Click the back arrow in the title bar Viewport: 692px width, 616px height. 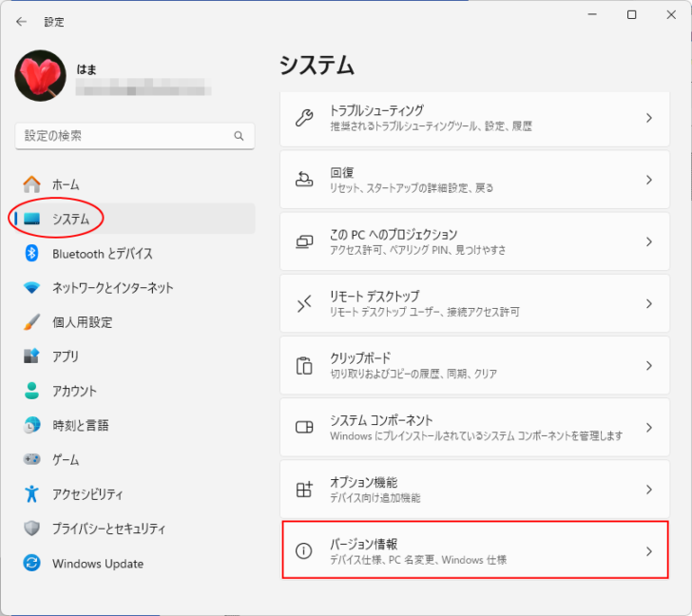click(x=21, y=22)
